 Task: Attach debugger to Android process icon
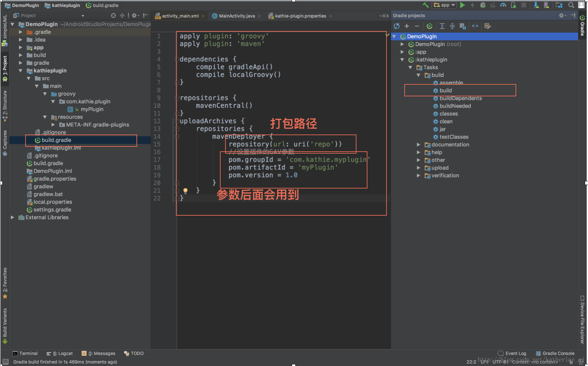513,5
